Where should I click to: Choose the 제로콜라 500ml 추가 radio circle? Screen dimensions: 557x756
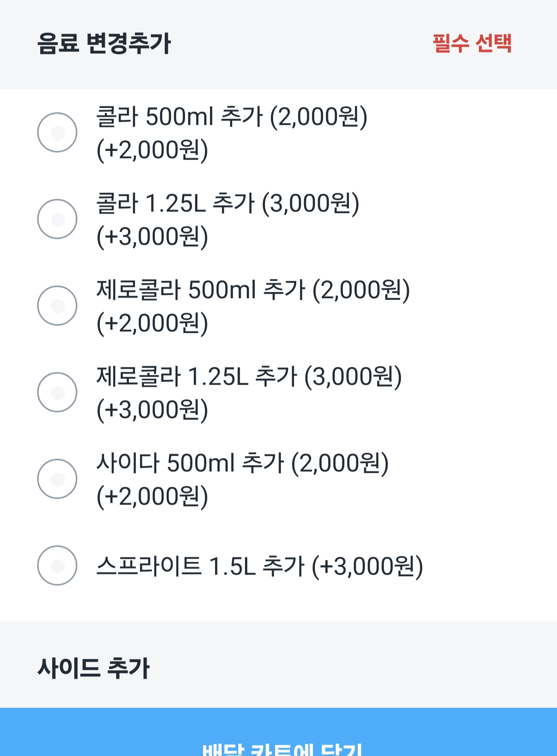pos(57,305)
